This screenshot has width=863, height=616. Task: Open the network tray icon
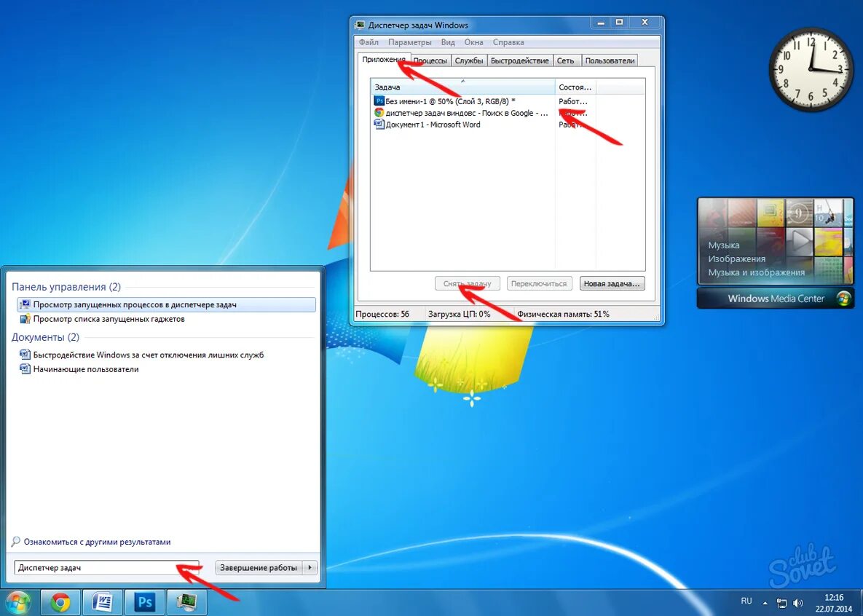click(781, 604)
